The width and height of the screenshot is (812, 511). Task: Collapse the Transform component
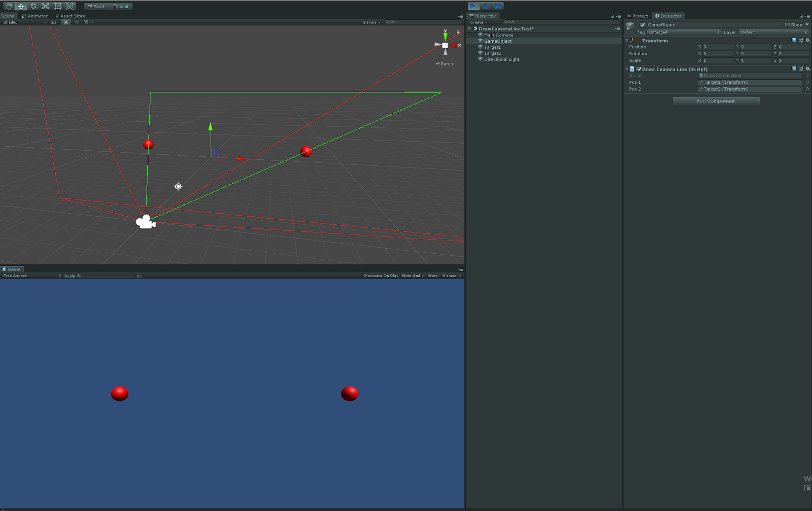click(x=627, y=40)
